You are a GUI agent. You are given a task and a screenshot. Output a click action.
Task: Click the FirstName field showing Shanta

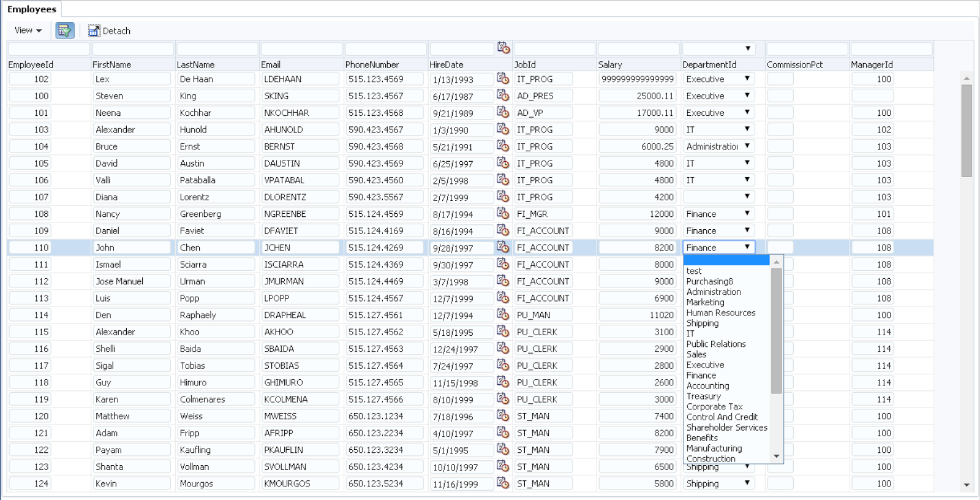(x=131, y=466)
